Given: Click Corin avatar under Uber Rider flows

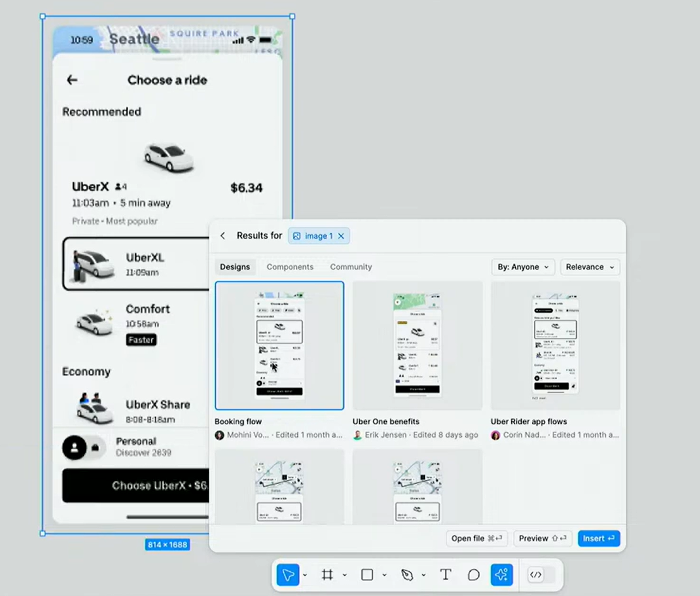Looking at the screenshot, I should click(495, 435).
